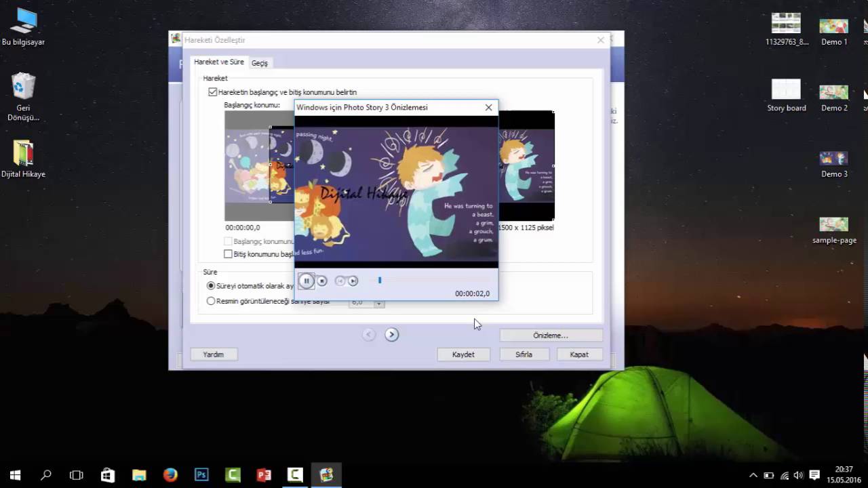
Task: Check the Bitiş konumunu checkbox
Action: pos(229,254)
